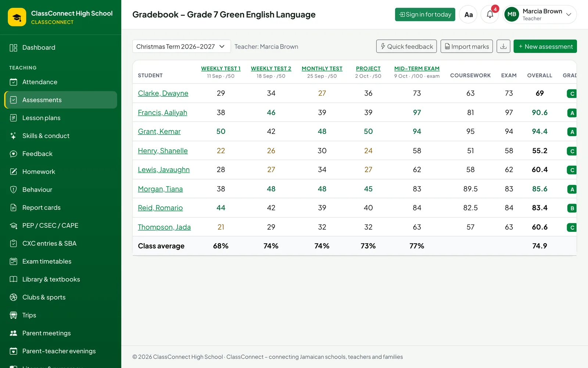This screenshot has width=588, height=368.
Task: Create a New assessment
Action: pos(545,46)
